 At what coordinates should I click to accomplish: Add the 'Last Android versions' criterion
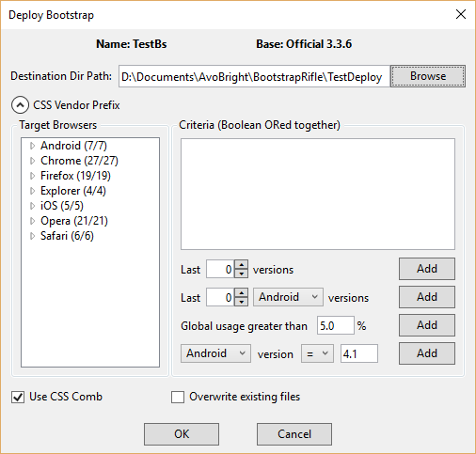[427, 297]
